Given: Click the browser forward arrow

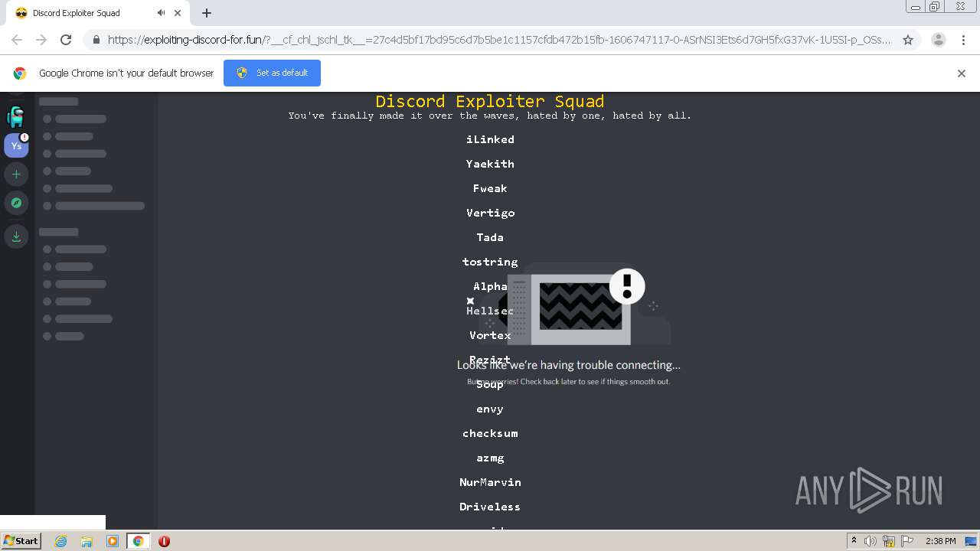Looking at the screenshot, I should click(x=41, y=40).
